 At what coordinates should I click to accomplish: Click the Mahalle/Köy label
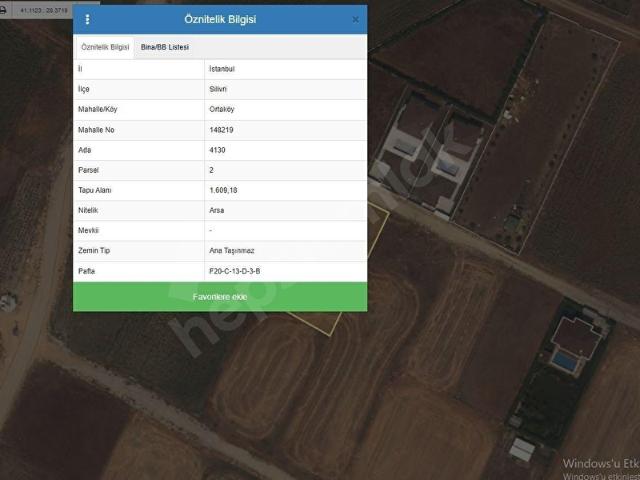pos(98,109)
